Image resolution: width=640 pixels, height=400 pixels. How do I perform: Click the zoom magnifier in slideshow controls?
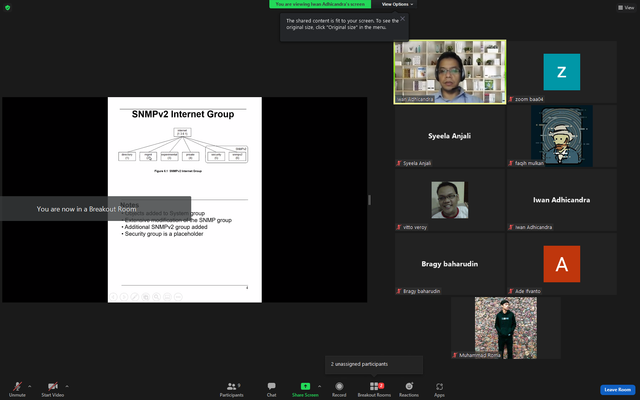156,297
